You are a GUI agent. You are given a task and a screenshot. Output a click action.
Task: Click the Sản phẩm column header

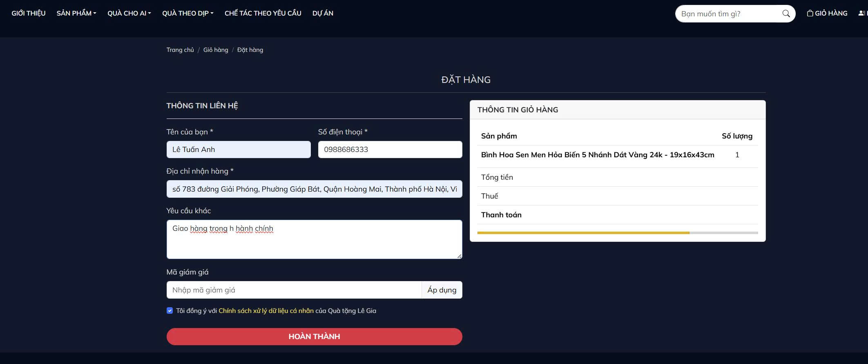499,136
